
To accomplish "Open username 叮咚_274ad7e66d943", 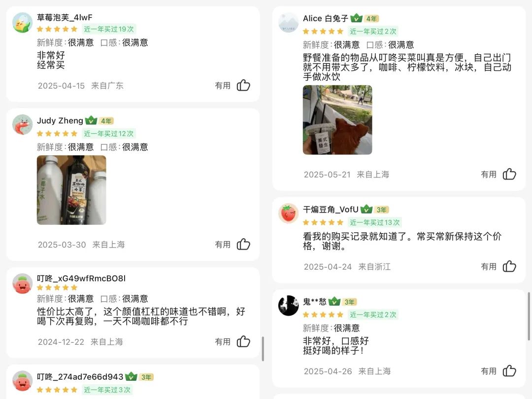I will coord(80,377).
